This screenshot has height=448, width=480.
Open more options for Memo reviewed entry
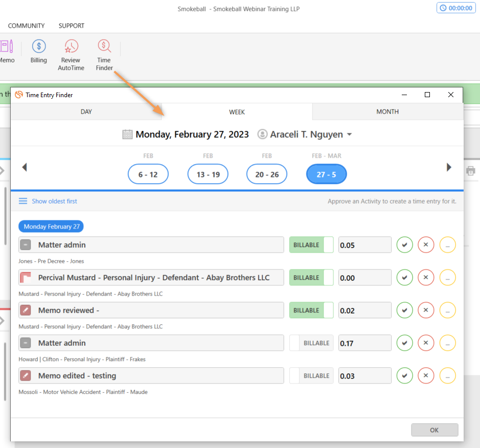(448, 310)
